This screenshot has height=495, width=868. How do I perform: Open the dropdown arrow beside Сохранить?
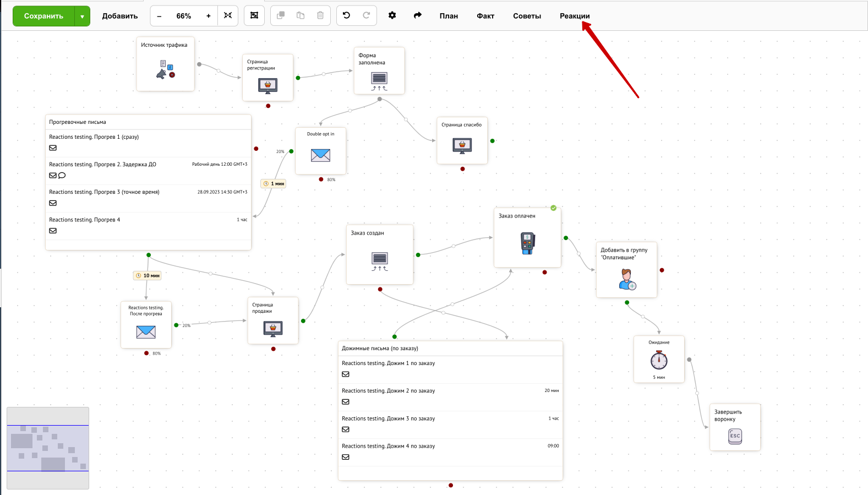tap(82, 16)
